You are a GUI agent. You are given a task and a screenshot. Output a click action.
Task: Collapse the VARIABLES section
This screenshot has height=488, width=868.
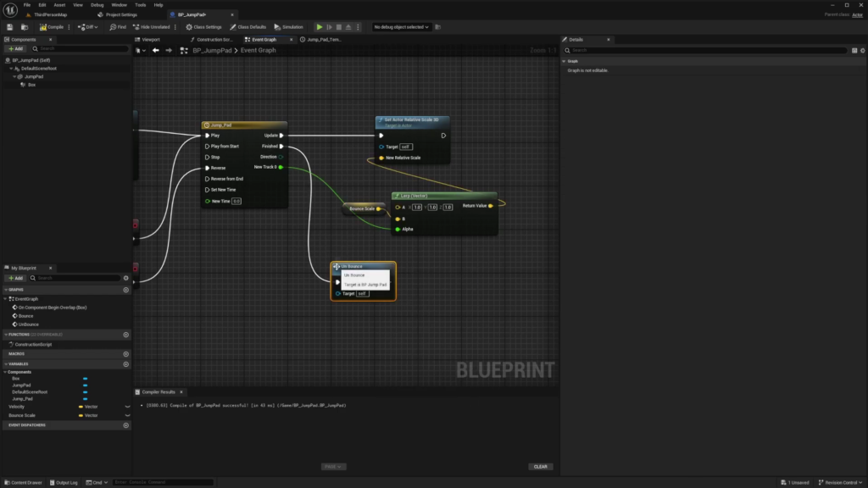[x=6, y=364]
